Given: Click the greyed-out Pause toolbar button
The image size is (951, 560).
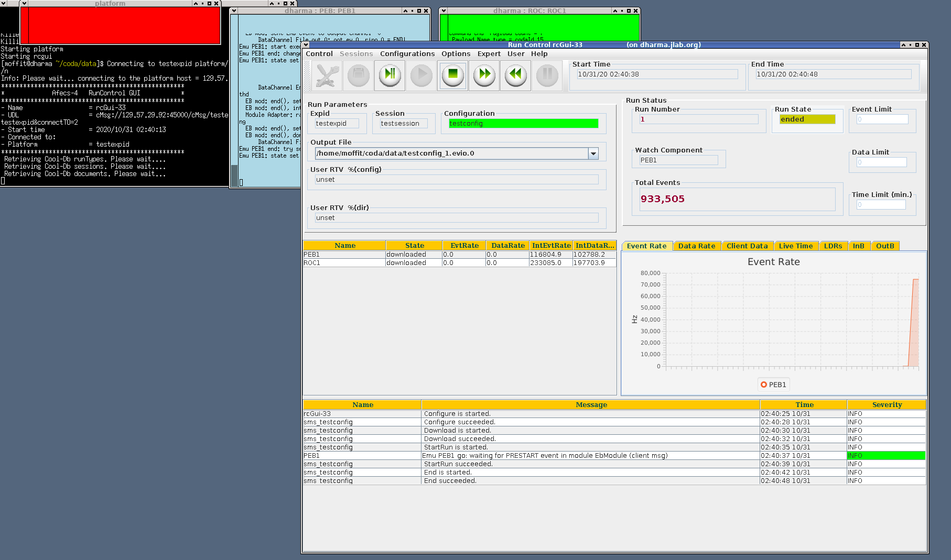Looking at the screenshot, I should click(x=547, y=75).
